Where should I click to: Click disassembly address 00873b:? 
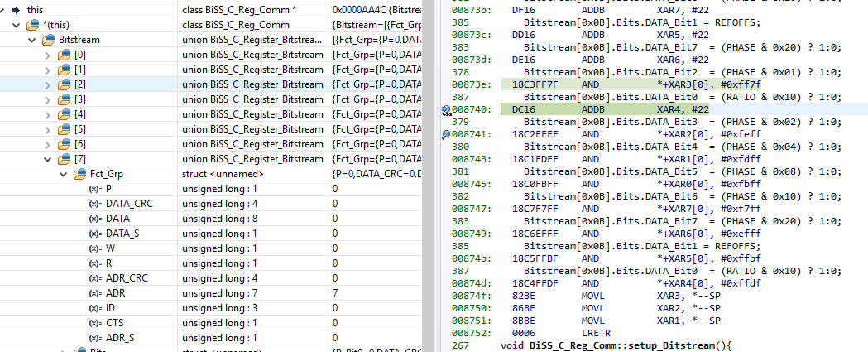[x=471, y=11]
